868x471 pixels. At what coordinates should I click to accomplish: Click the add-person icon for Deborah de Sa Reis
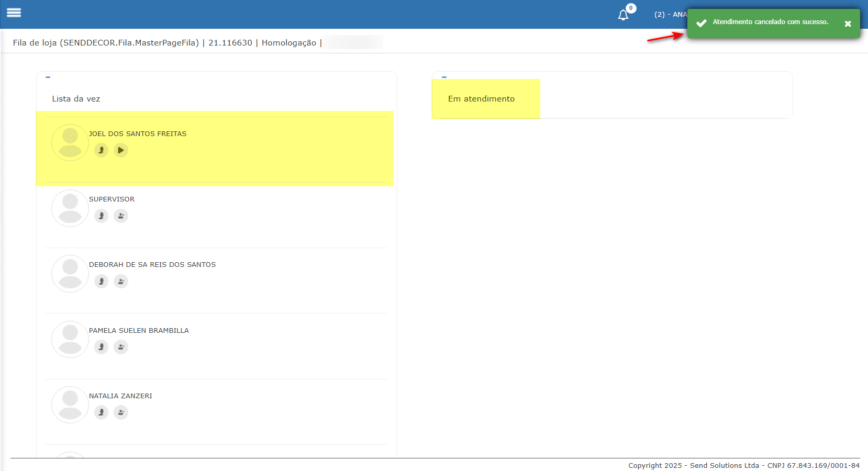pos(121,281)
